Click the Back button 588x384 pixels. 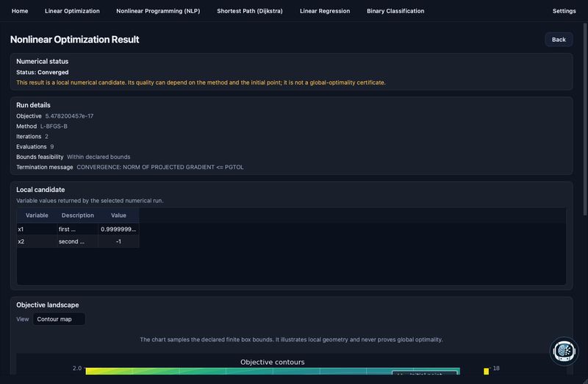tap(559, 40)
